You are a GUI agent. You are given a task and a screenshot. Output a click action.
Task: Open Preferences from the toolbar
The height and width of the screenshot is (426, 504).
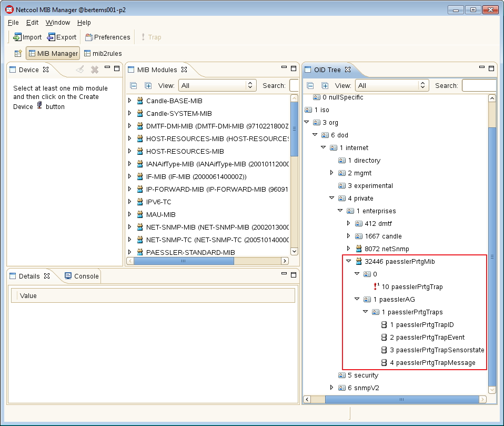pos(107,37)
